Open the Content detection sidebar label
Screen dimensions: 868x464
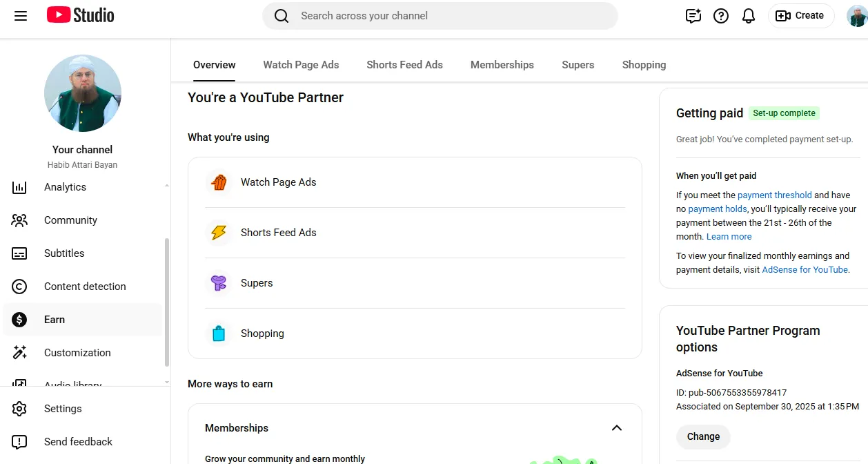[x=85, y=287]
